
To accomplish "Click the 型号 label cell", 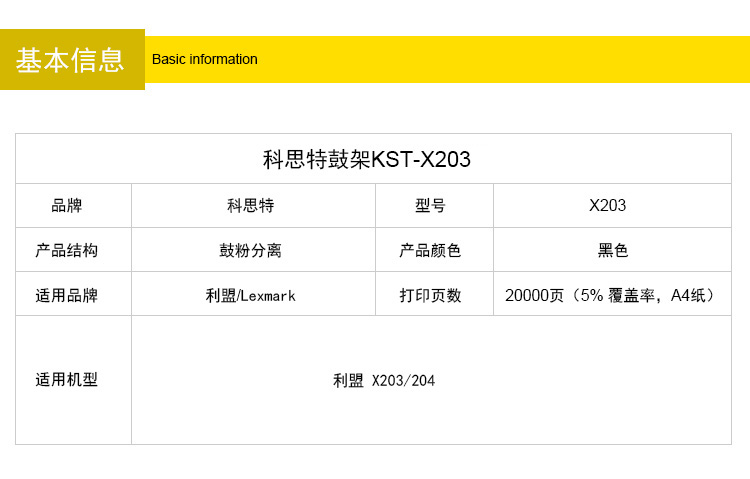I will (x=431, y=206).
